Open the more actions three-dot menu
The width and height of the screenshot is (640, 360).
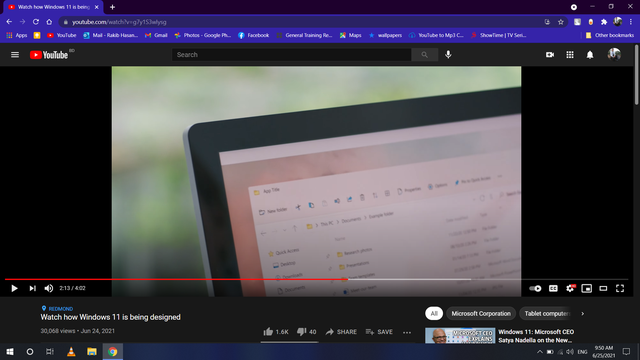(x=407, y=332)
